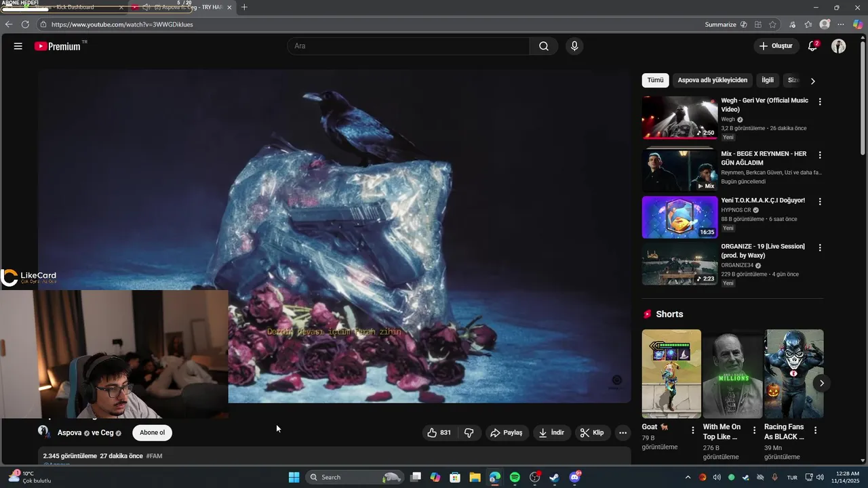
Task: Open Steam from the taskbar
Action: pyautogui.click(x=554, y=477)
